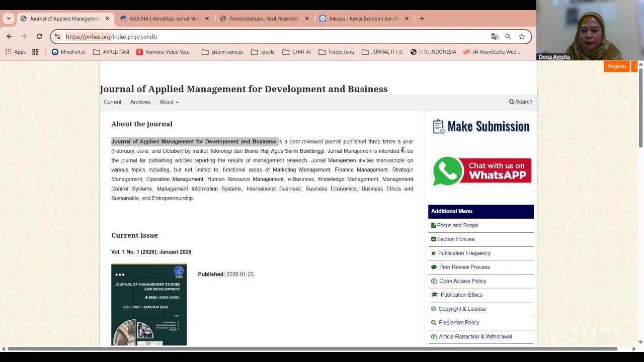The image size is (644, 362).
Task: Click the Focus and Scope document icon
Action: [433, 225]
